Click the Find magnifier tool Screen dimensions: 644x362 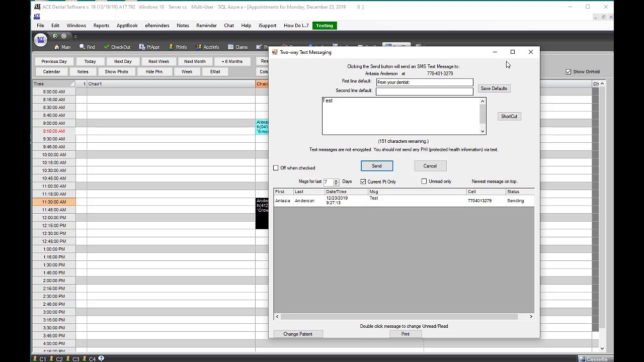click(87, 47)
